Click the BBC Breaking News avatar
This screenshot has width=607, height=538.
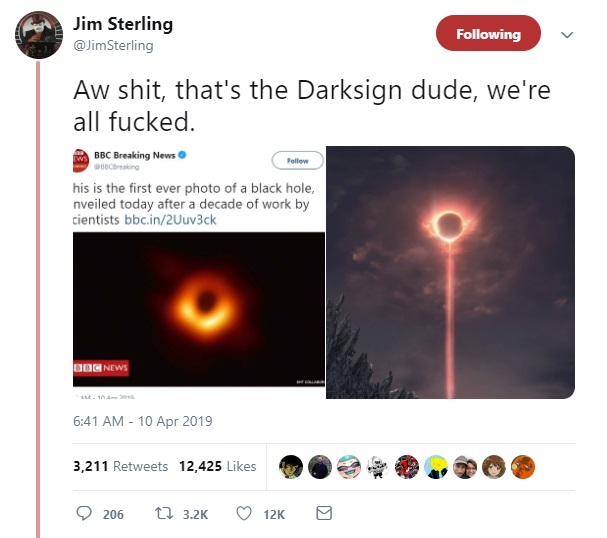click(79, 160)
